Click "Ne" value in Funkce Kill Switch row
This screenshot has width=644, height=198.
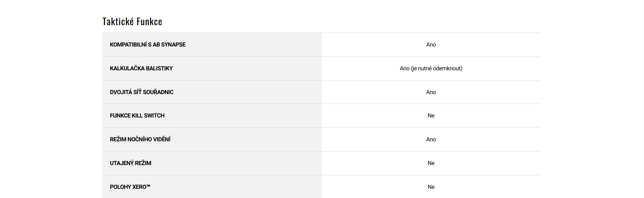(x=431, y=115)
